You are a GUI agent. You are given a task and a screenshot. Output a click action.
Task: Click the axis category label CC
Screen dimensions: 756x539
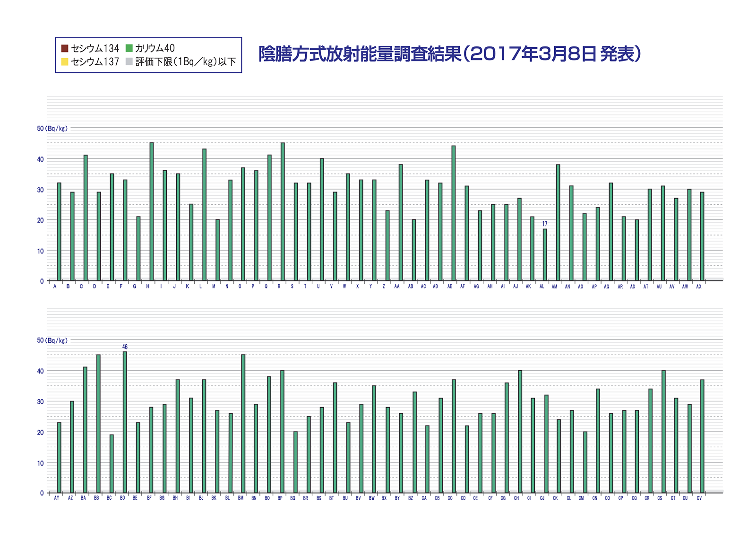(450, 498)
